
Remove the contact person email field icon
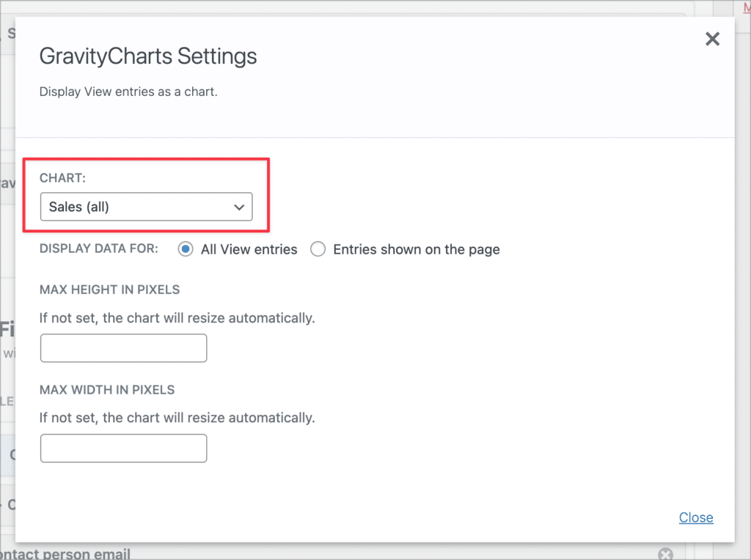click(665, 554)
